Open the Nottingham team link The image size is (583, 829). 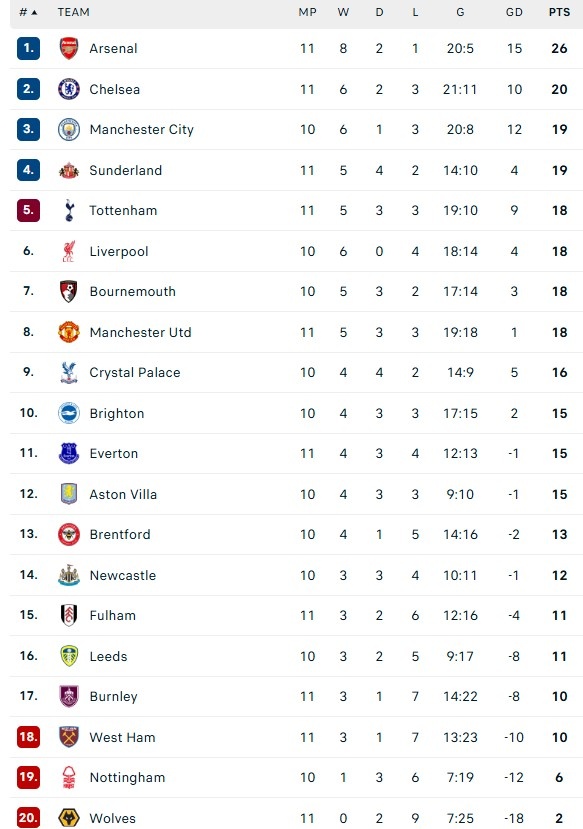(127, 777)
